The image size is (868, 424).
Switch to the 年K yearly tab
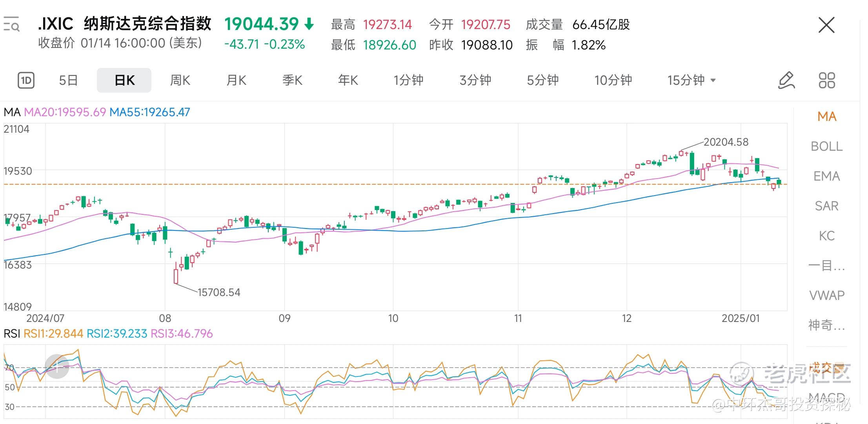point(348,80)
